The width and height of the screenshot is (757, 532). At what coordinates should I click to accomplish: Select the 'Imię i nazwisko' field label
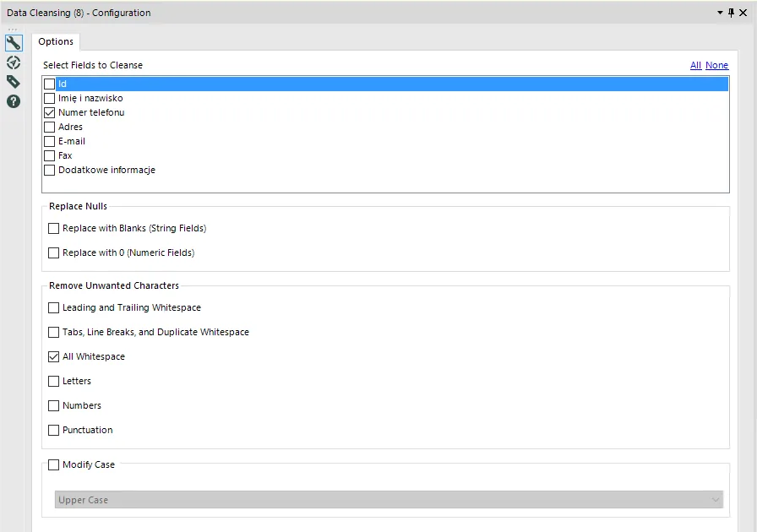tap(90, 99)
